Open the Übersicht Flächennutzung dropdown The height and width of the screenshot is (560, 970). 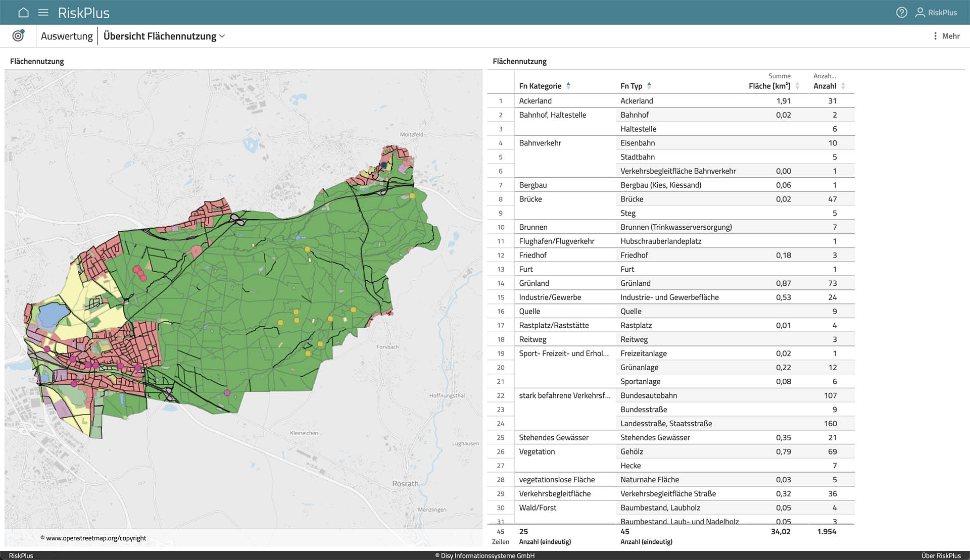[222, 36]
